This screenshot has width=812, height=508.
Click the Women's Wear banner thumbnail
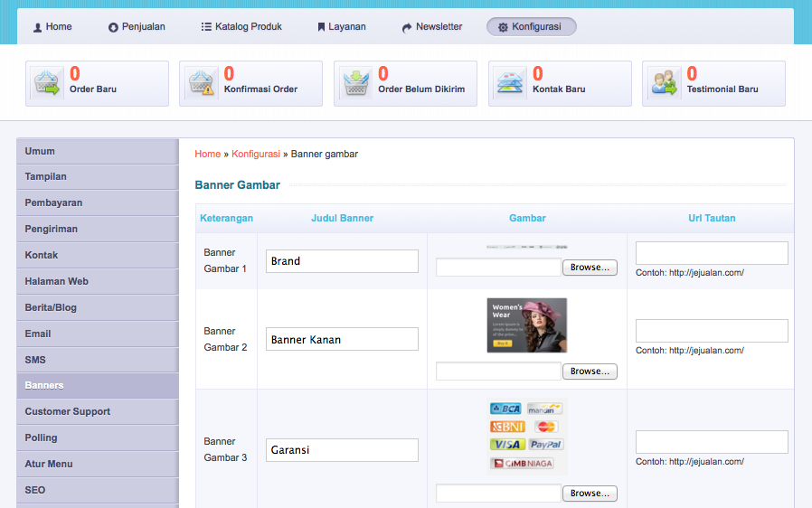[526, 325]
